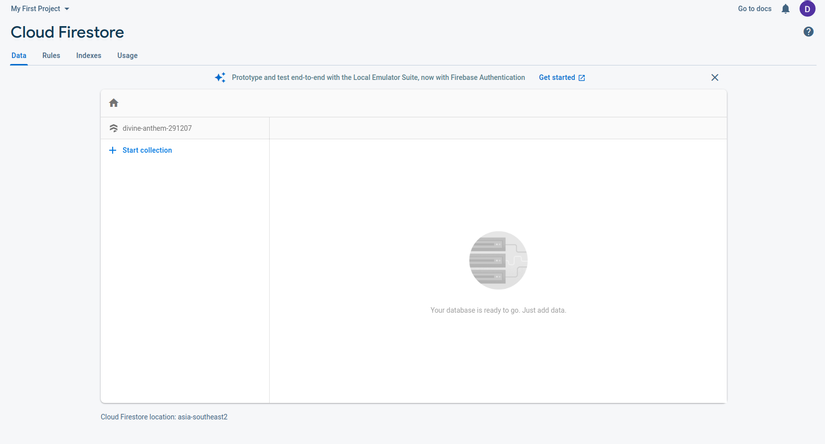This screenshot has width=825, height=444.
Task: Switch to the Usage tab
Action: (127, 56)
